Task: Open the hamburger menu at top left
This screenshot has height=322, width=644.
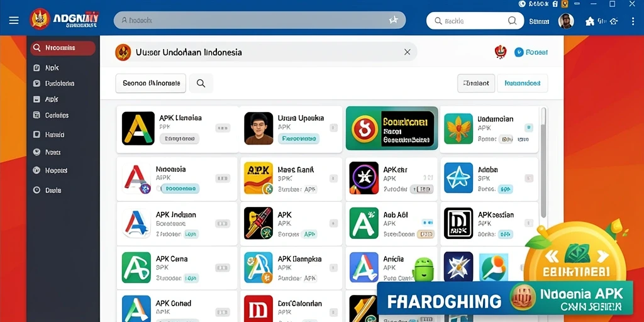Action: tap(14, 20)
